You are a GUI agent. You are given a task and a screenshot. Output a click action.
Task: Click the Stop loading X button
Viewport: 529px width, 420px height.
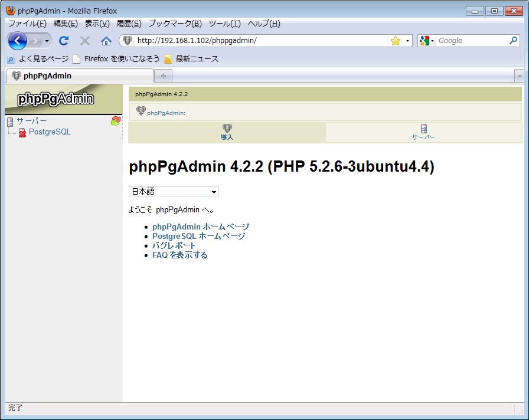tap(85, 41)
